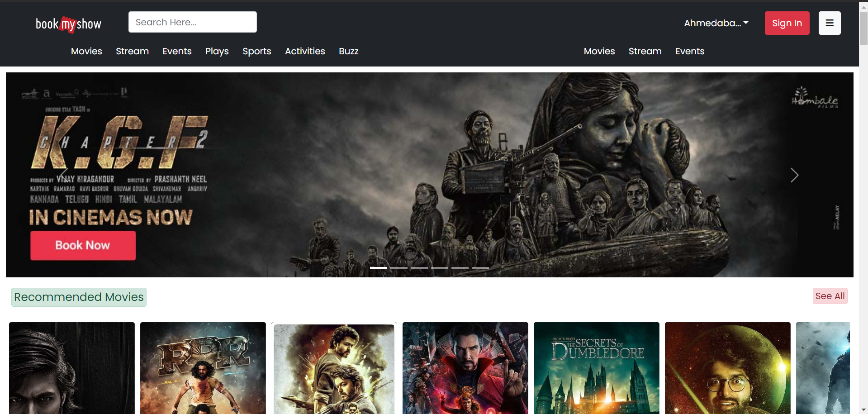The width and height of the screenshot is (868, 414).
Task: Click the BookMyShow logo
Action: [68, 24]
